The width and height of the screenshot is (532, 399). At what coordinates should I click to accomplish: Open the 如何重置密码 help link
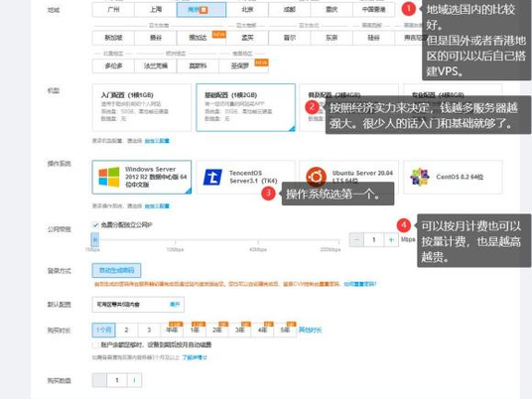(360, 284)
